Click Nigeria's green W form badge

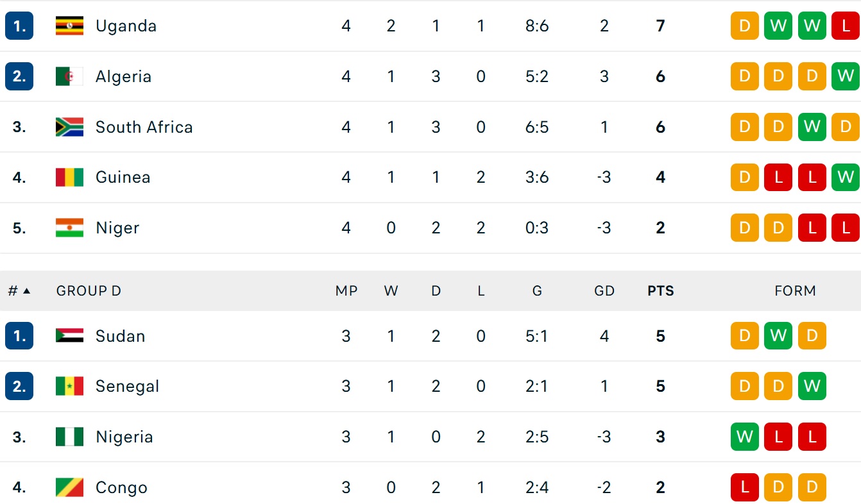tap(744, 437)
